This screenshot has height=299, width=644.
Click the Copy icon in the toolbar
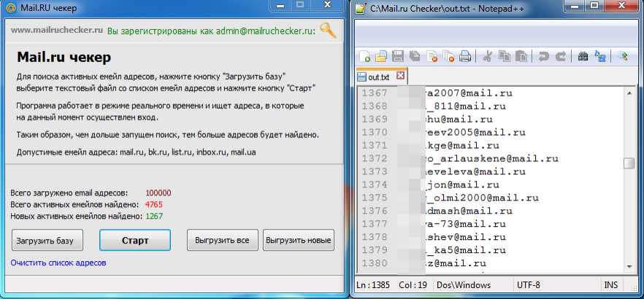coord(504,56)
